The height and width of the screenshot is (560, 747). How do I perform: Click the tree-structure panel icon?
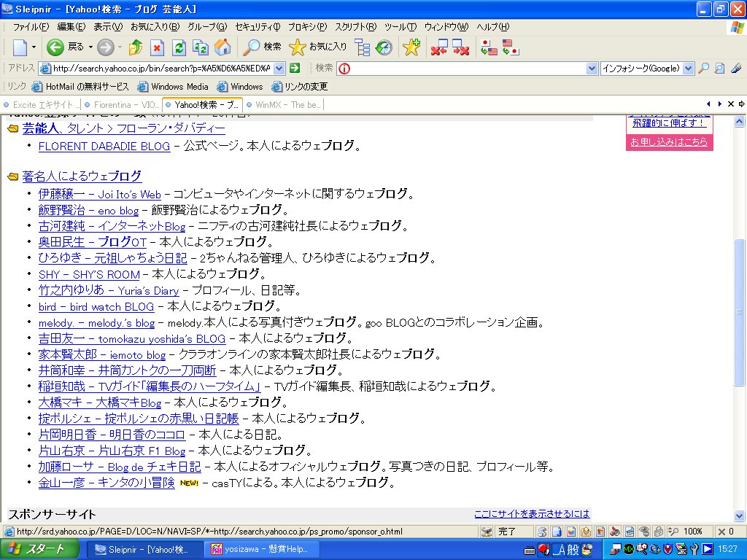(363, 47)
